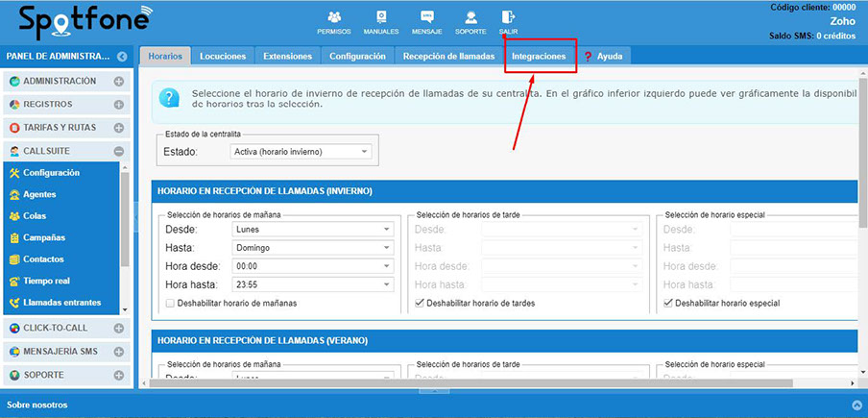Uncheck Deshabilitar horario especial
Screen dimensions: 868x418
[x=668, y=303]
